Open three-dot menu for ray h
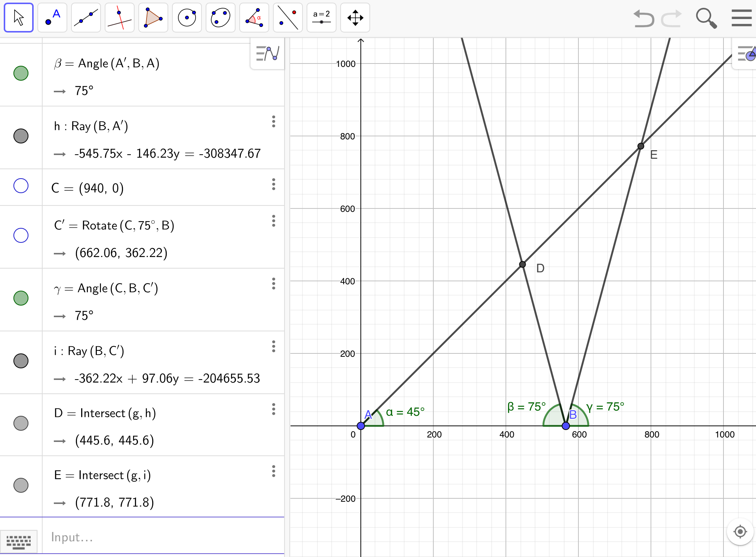Image resolution: width=756 pixels, height=557 pixels. [x=274, y=121]
